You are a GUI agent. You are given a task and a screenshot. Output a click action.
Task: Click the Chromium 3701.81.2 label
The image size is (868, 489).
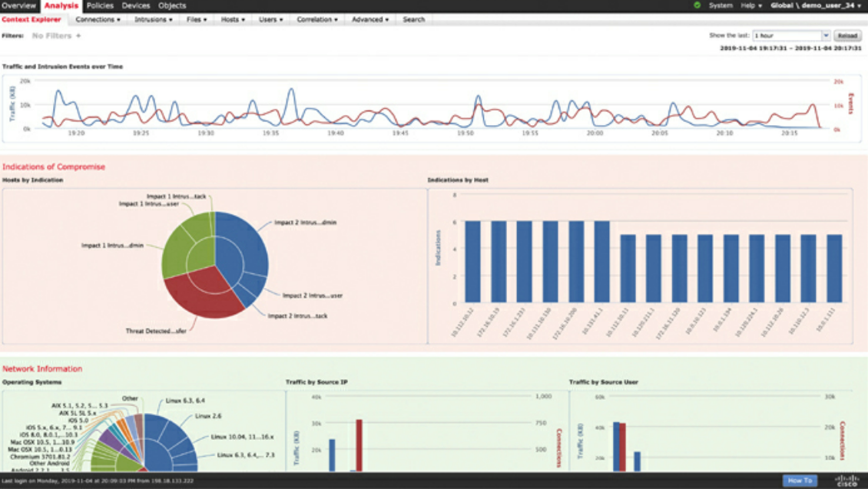41,457
